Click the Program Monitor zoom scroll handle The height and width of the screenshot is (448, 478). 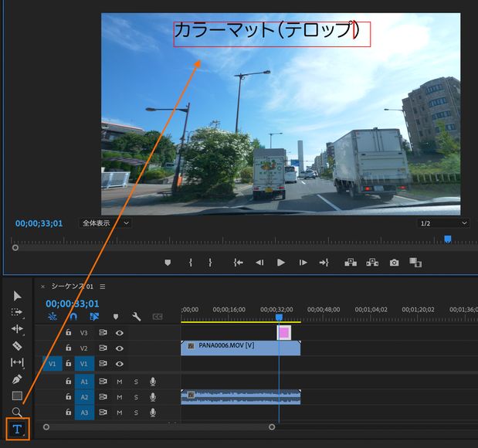click(15, 248)
